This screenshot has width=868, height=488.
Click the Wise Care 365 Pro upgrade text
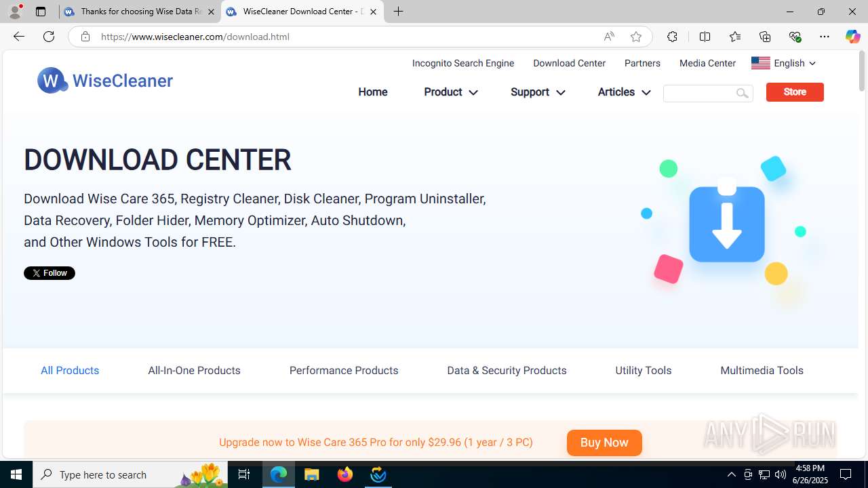(x=376, y=443)
